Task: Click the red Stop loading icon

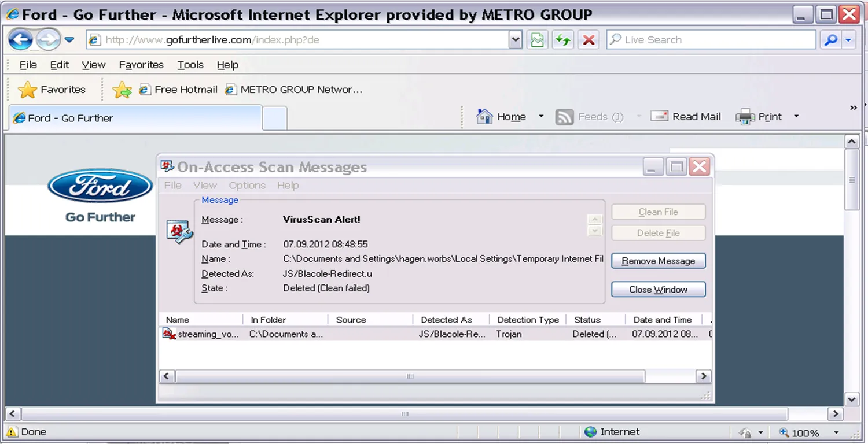Action: [x=589, y=40]
